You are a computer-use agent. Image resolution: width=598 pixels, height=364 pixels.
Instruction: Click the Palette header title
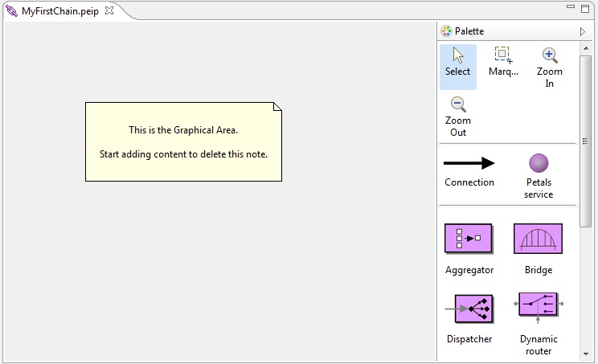coord(469,31)
